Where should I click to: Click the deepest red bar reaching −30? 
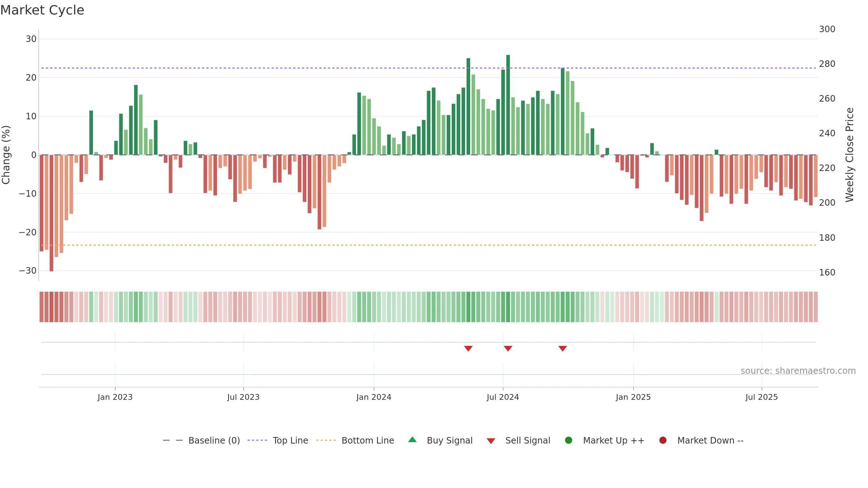pyautogui.click(x=51, y=213)
